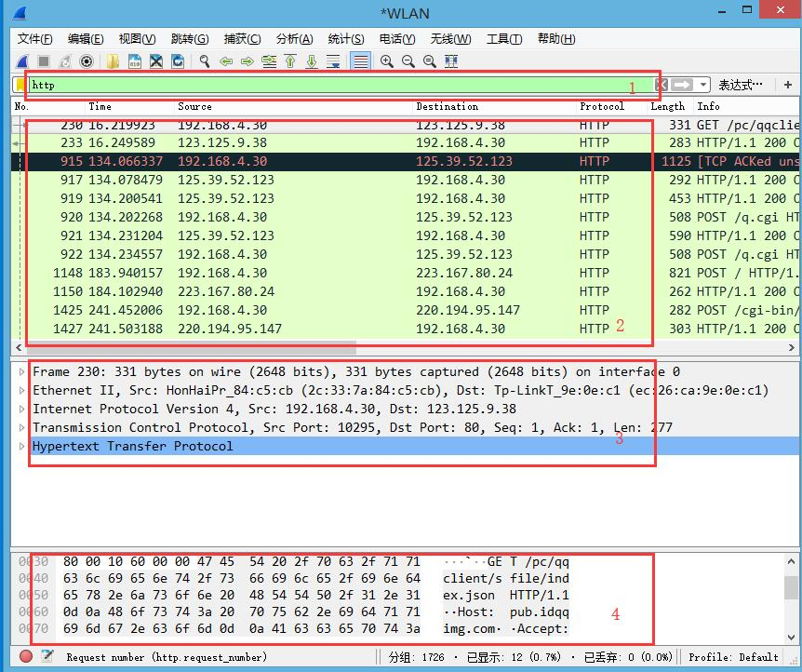Sort by the Destination column header

tap(494, 106)
